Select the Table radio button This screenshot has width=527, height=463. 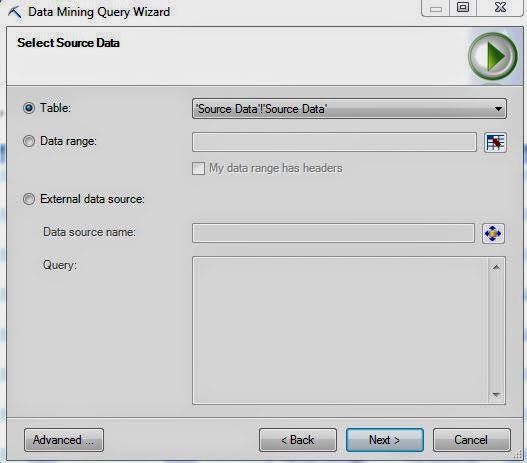pyautogui.click(x=29, y=108)
